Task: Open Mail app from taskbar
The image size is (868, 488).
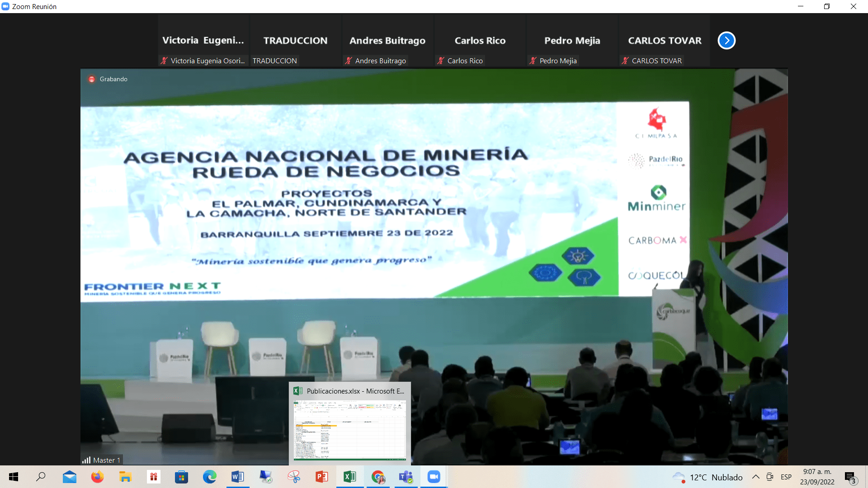Action: [x=69, y=477]
